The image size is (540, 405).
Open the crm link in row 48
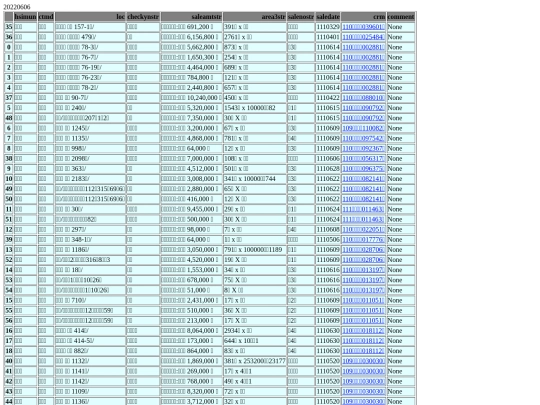click(x=363, y=118)
